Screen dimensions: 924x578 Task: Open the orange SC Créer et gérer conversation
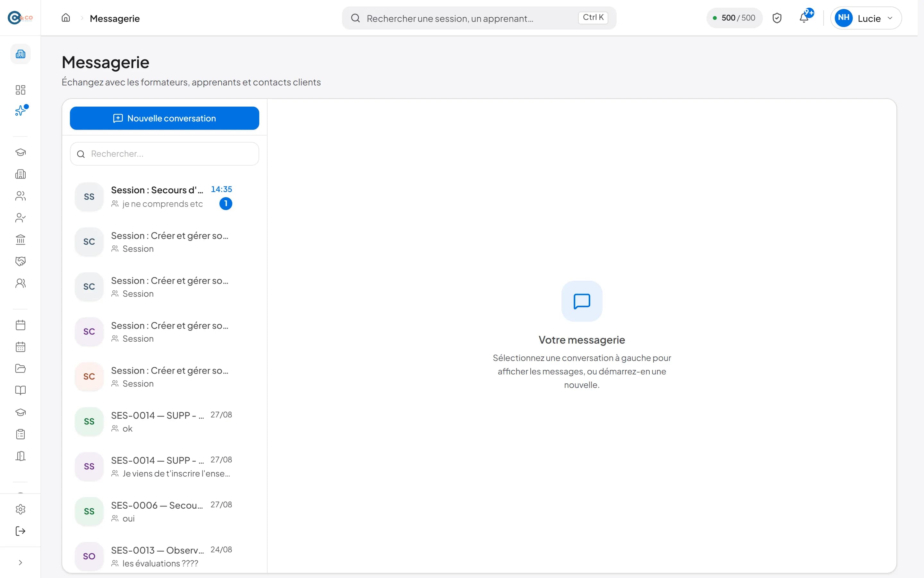165,377
